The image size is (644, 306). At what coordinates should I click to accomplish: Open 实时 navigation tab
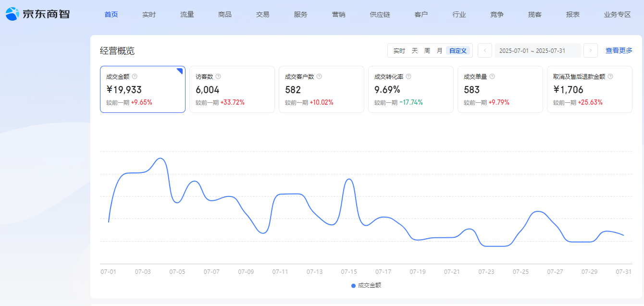click(149, 14)
